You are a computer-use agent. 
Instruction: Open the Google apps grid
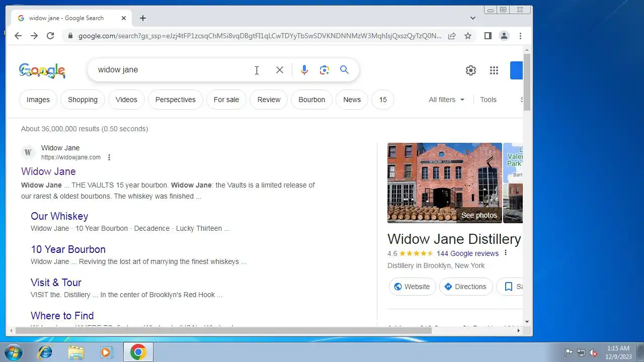click(x=494, y=70)
